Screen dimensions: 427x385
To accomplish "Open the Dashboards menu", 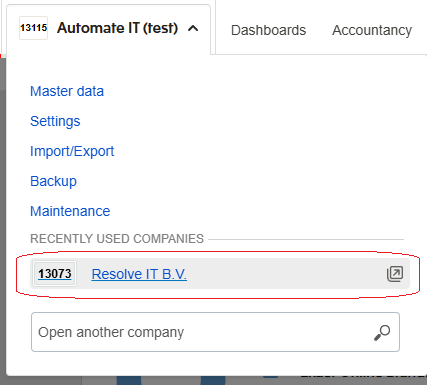I will (268, 30).
